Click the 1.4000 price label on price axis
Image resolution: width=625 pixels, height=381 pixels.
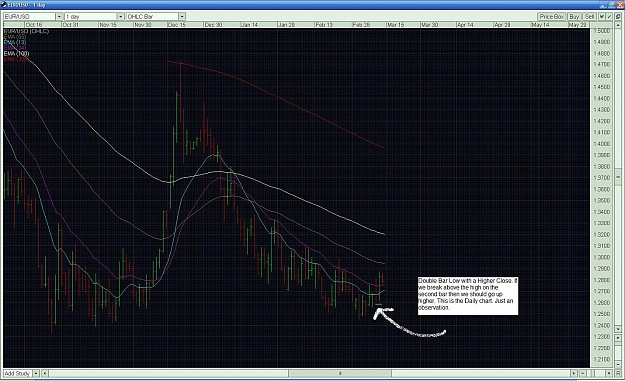click(x=601, y=144)
